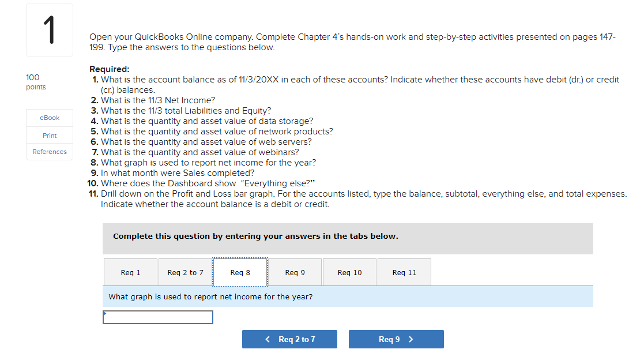This screenshot has width=644, height=353.
Task: Open the Req 8 tab
Action: pyautogui.click(x=240, y=272)
